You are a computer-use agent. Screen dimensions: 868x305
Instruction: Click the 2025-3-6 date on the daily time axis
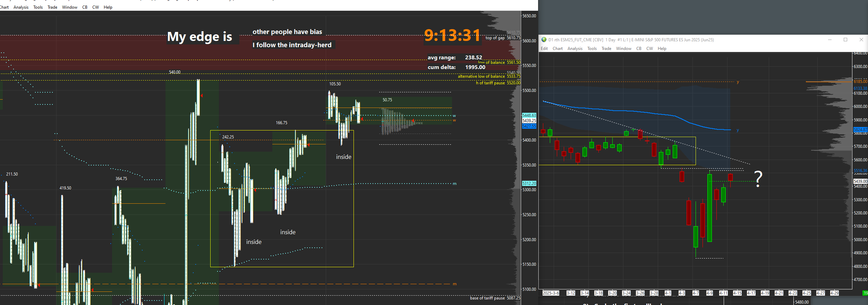(x=551, y=293)
